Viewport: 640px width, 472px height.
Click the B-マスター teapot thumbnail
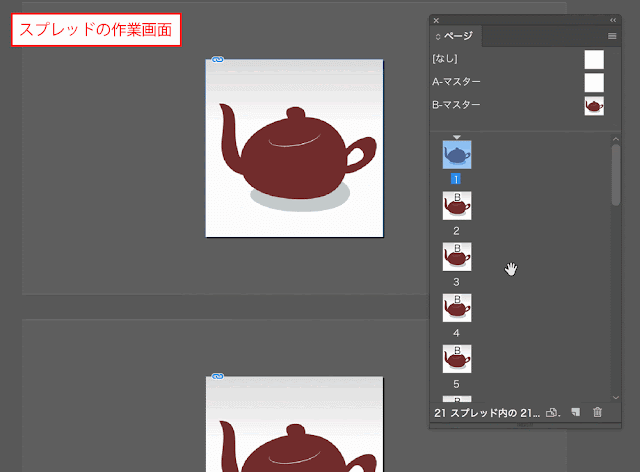pyautogui.click(x=594, y=106)
